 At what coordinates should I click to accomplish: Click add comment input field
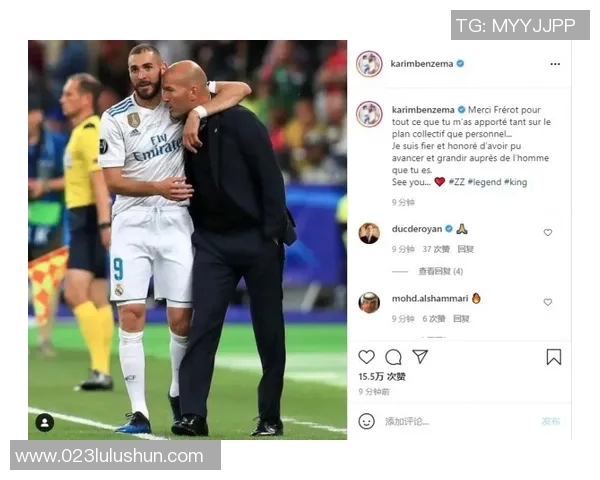click(459, 421)
